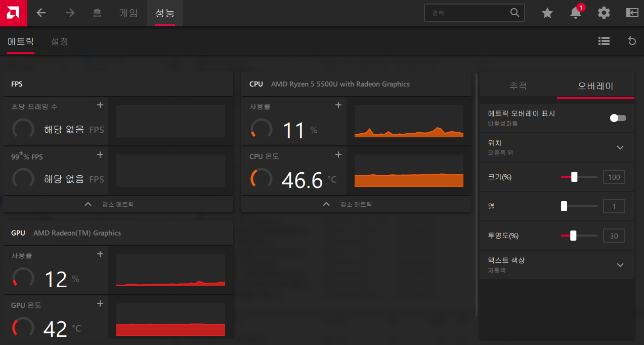Viewport: 644px width, 345px height.
Task: Add CPU 사용률 metric with plus
Action: click(338, 105)
